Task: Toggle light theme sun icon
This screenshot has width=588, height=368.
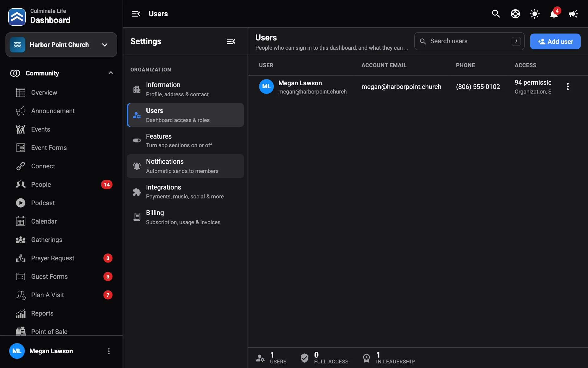Action: 535,14
